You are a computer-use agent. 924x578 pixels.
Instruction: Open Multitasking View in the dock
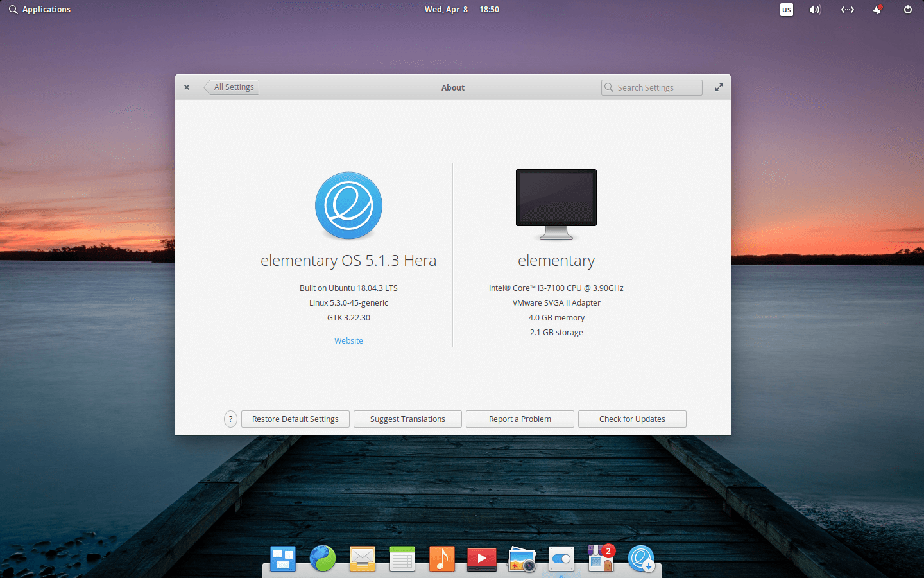click(283, 559)
